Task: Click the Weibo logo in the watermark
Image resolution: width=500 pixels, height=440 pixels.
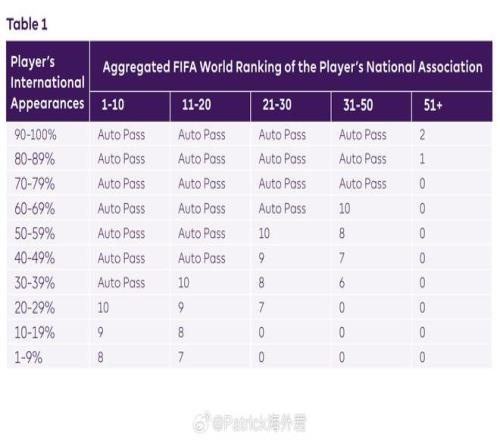Action: coord(201,422)
